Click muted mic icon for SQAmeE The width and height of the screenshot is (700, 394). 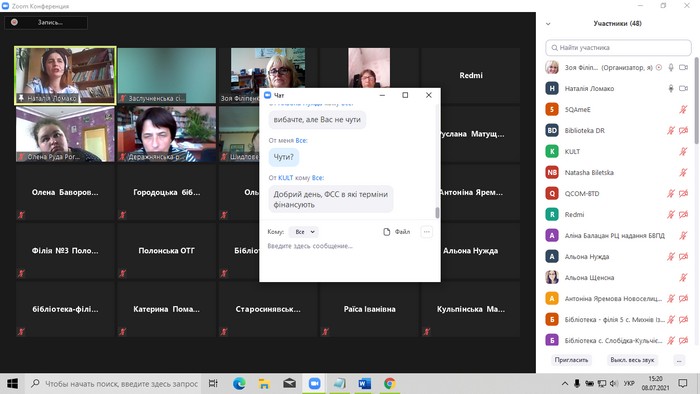[x=683, y=109]
